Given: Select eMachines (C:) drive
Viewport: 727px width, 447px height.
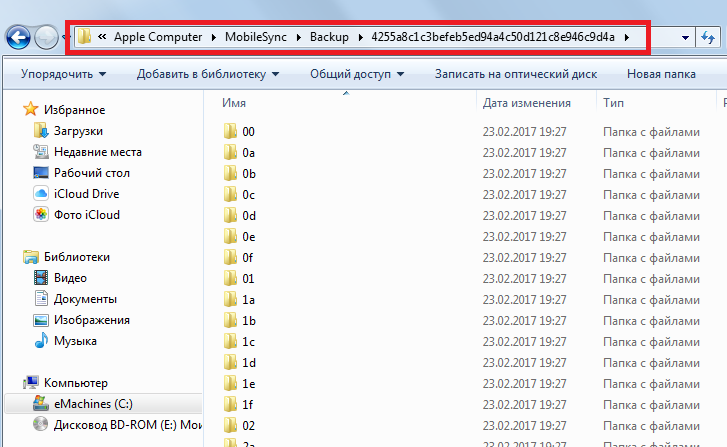Looking at the screenshot, I should [91, 403].
